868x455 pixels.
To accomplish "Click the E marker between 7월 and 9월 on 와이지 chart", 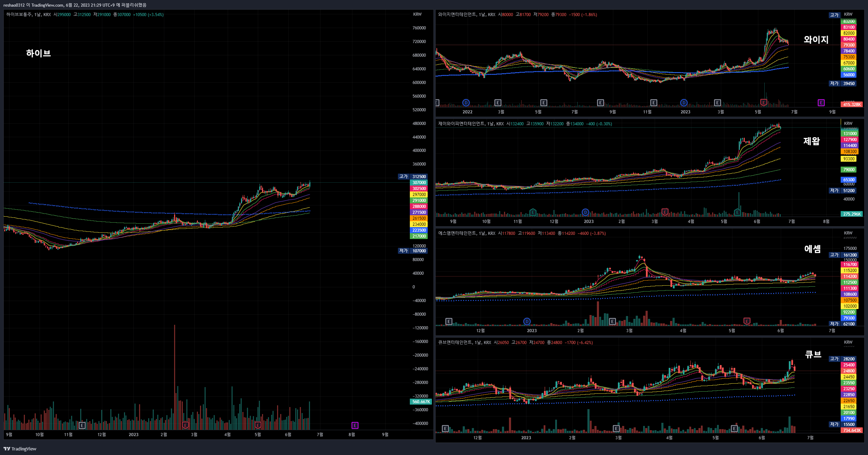I will 600,103.
